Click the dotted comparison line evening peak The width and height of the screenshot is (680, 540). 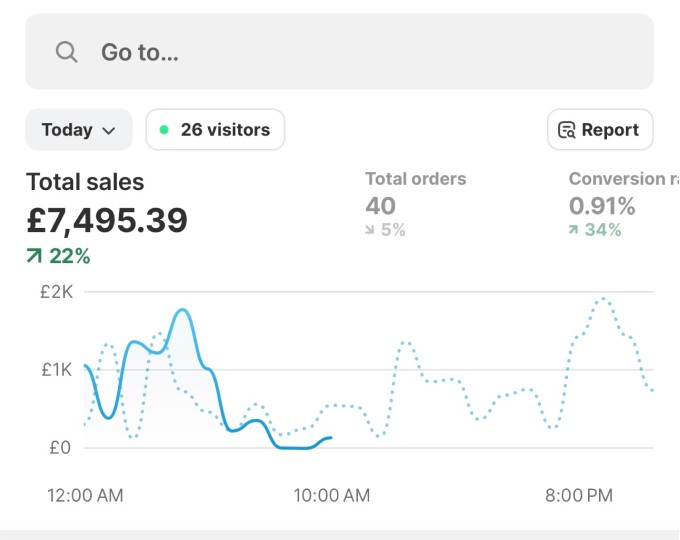(603, 298)
